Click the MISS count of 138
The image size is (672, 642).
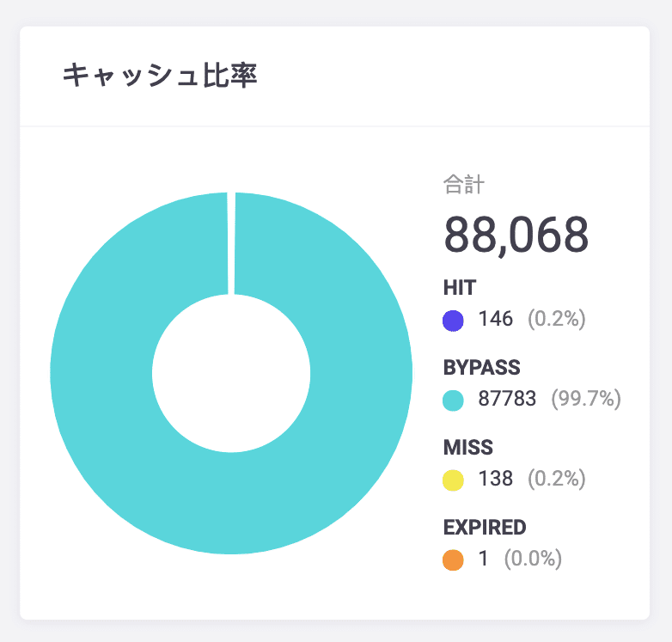tap(496, 479)
